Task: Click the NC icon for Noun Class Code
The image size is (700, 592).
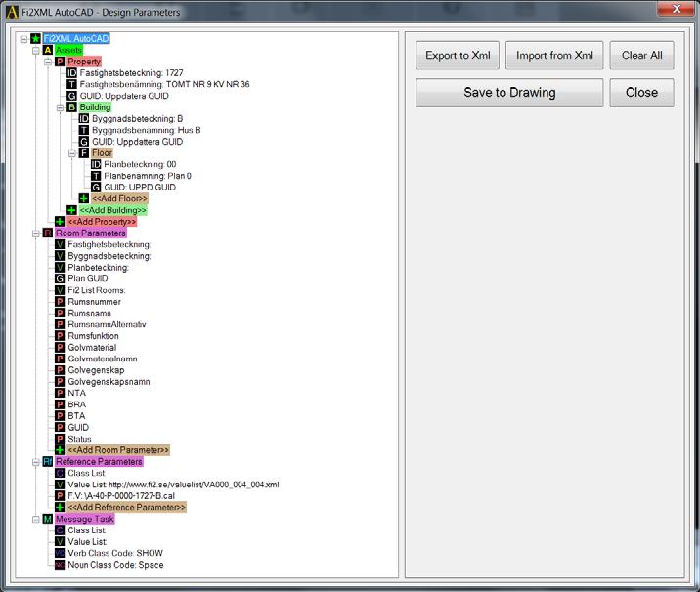Action: (x=60, y=565)
